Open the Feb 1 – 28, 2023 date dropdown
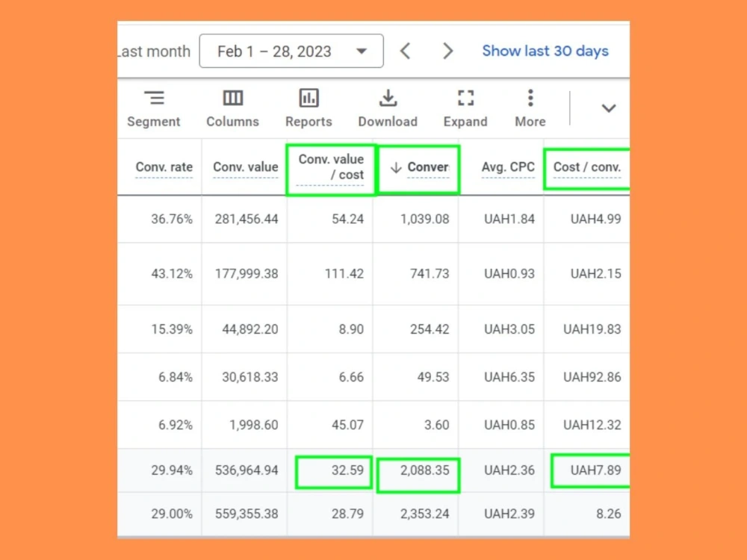747x560 pixels. pyautogui.click(x=291, y=51)
